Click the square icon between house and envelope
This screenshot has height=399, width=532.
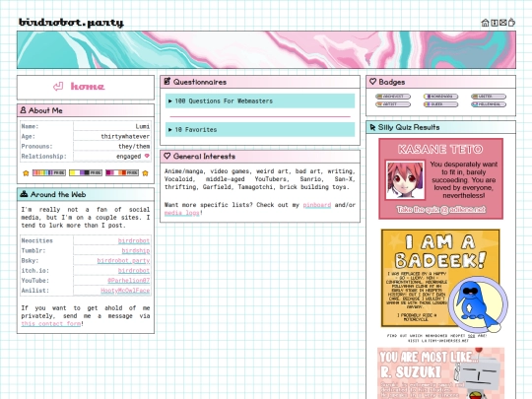pyautogui.click(x=495, y=23)
